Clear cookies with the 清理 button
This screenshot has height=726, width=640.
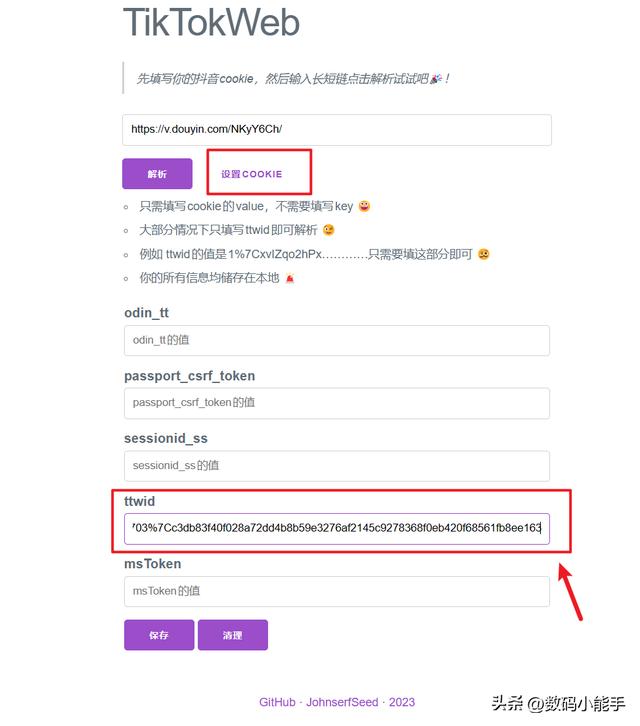(232, 635)
